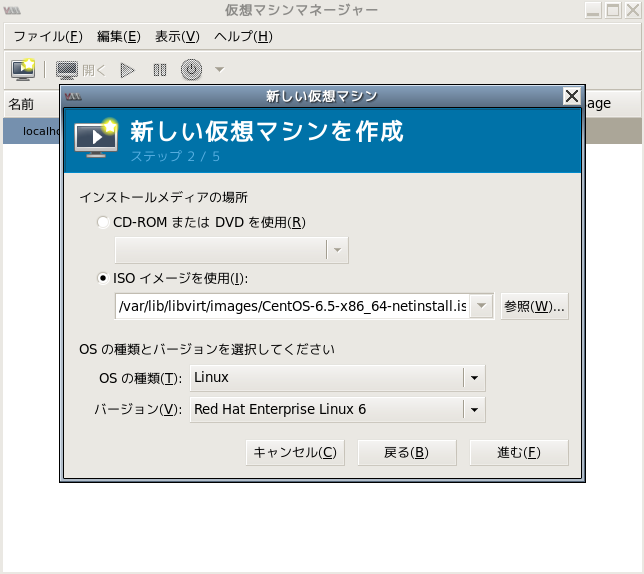Open the shutdown options dropdown arrow

220,69
